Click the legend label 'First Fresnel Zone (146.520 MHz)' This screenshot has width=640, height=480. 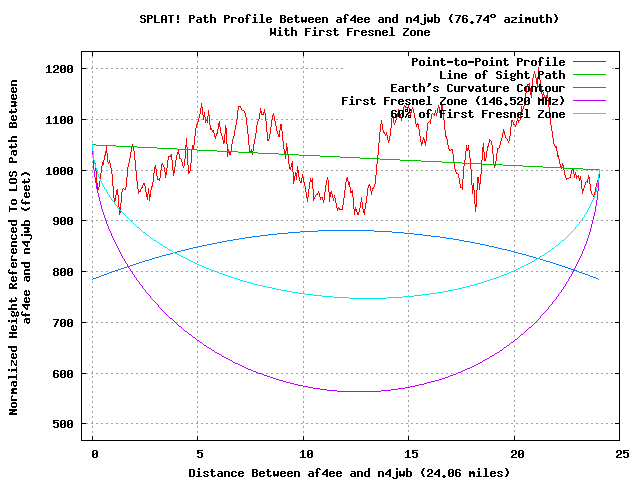click(453, 101)
